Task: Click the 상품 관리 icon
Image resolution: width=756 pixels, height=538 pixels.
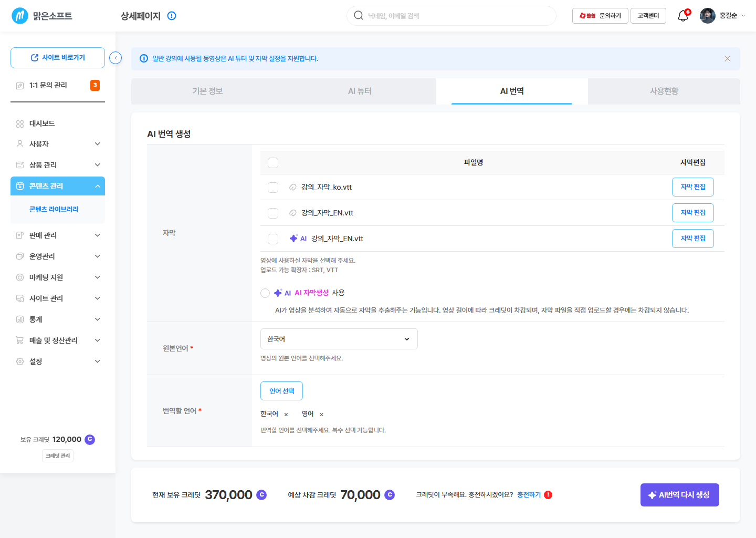Action: click(20, 165)
